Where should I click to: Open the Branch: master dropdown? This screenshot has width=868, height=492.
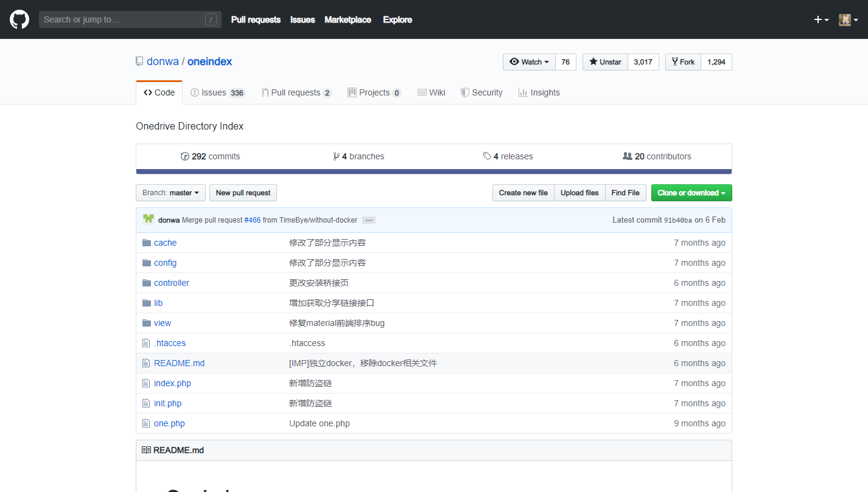(170, 192)
